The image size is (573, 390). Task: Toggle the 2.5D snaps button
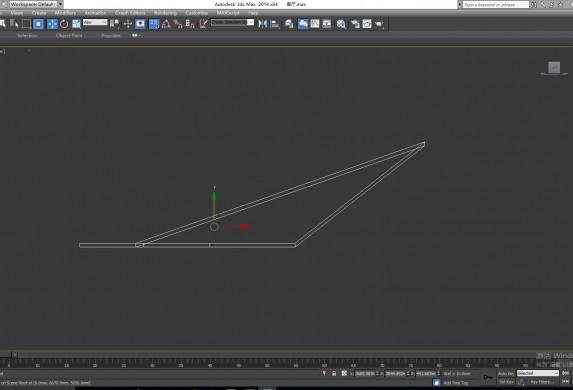click(154, 24)
